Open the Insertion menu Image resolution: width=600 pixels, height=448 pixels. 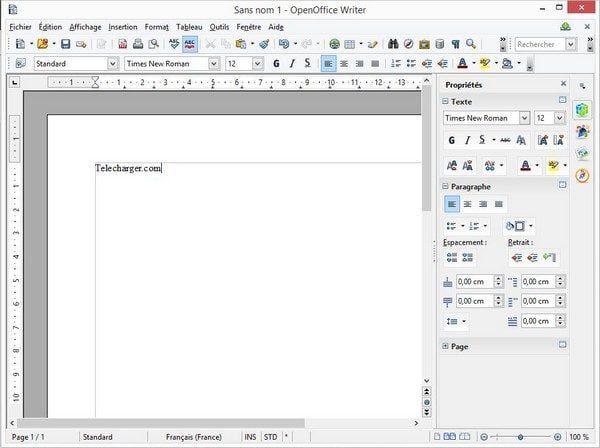click(x=123, y=27)
